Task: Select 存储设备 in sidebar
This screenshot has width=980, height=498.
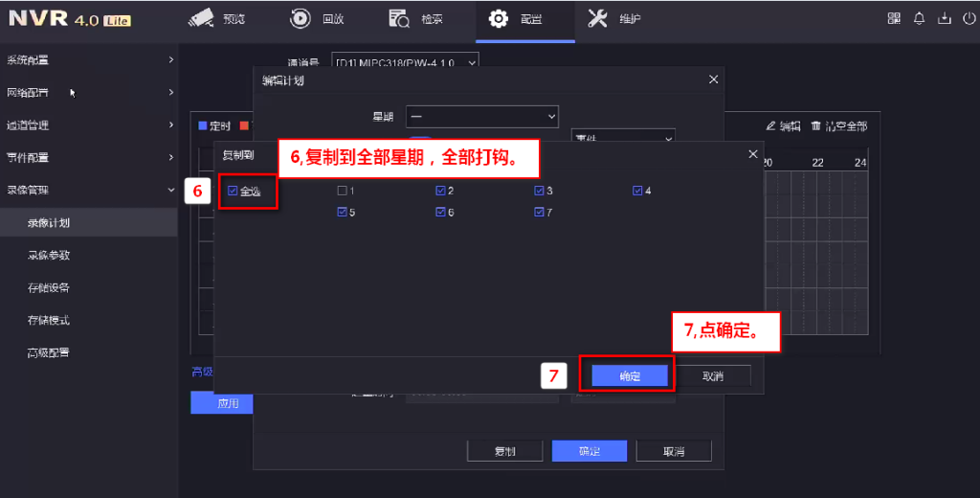Action: [x=89, y=288]
